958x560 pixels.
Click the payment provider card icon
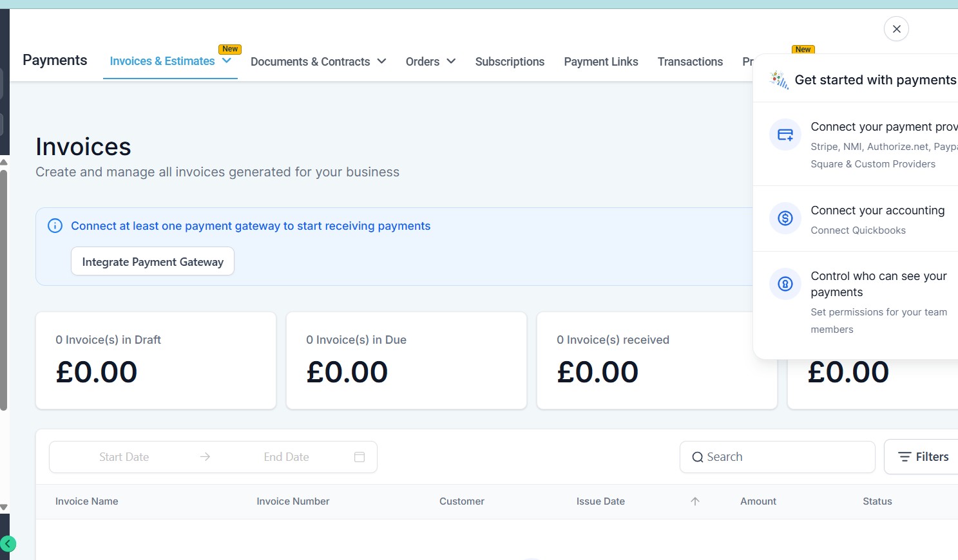tap(785, 134)
